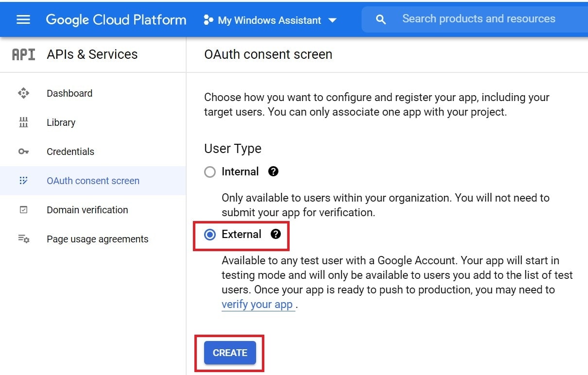Click the APIs & Services heading
The height and width of the screenshot is (375, 588).
pos(92,54)
